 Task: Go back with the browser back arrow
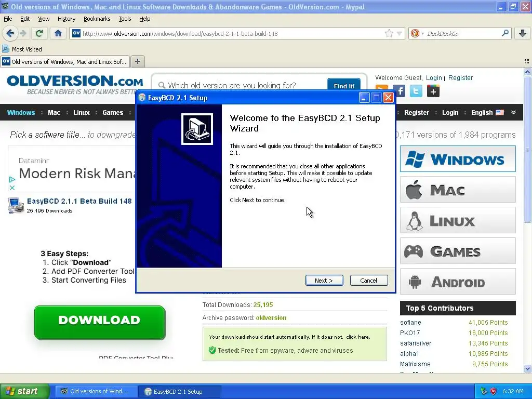click(x=10, y=33)
